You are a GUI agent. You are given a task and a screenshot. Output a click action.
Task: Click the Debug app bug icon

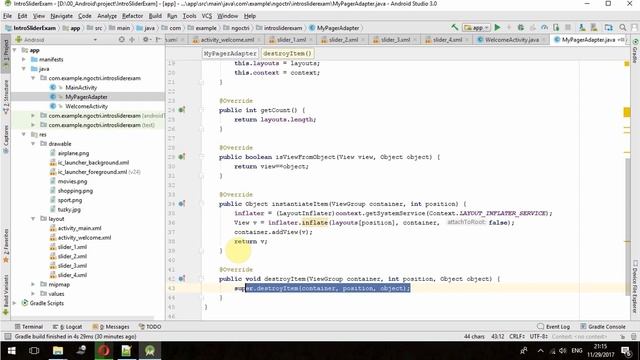click(520, 27)
